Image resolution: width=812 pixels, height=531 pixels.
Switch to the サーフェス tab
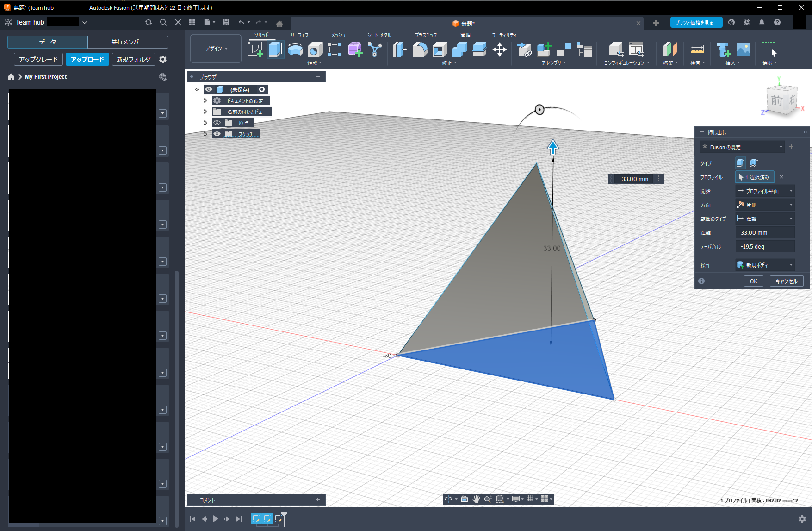tap(299, 35)
